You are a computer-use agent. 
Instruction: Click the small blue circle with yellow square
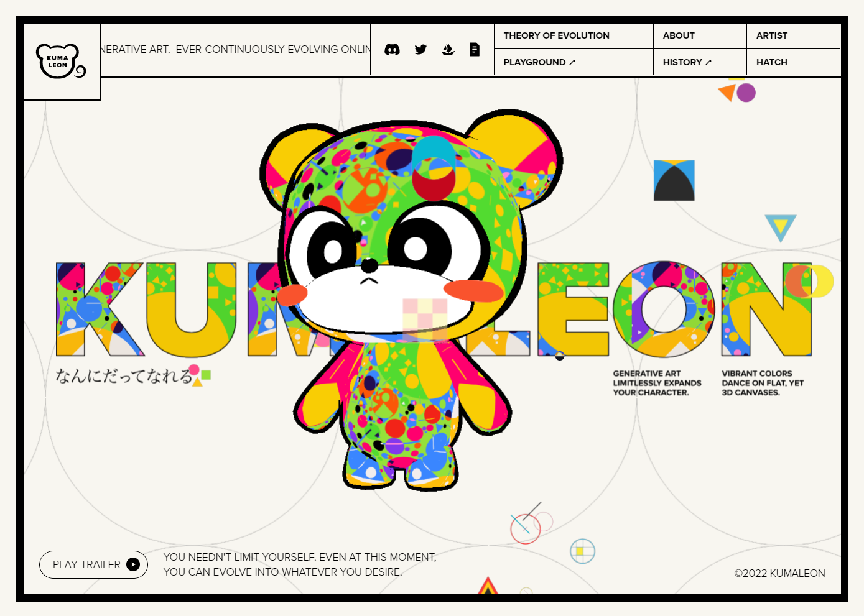pos(583,551)
